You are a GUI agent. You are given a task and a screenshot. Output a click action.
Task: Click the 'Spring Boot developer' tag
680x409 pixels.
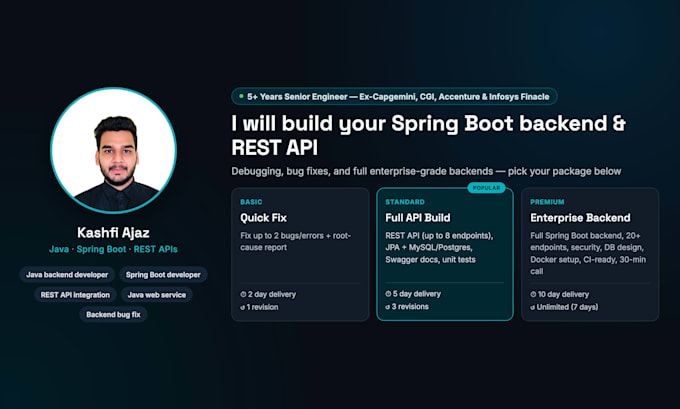[163, 275]
